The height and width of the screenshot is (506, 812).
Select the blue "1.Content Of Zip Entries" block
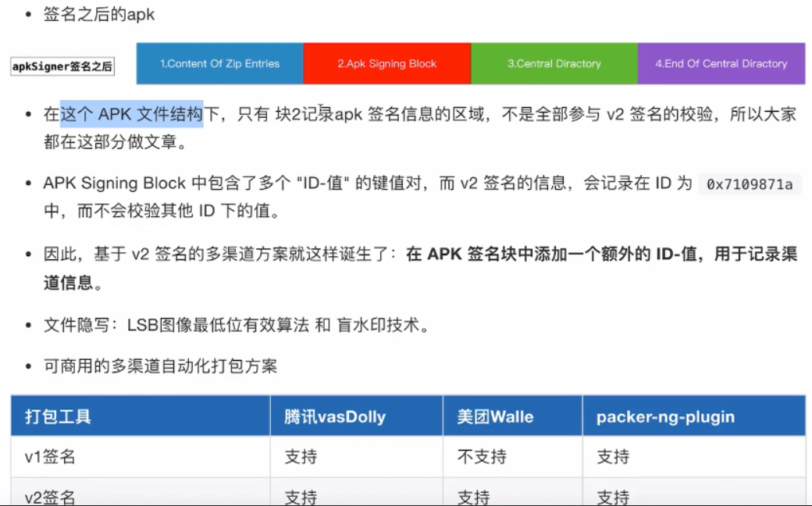[x=220, y=63]
